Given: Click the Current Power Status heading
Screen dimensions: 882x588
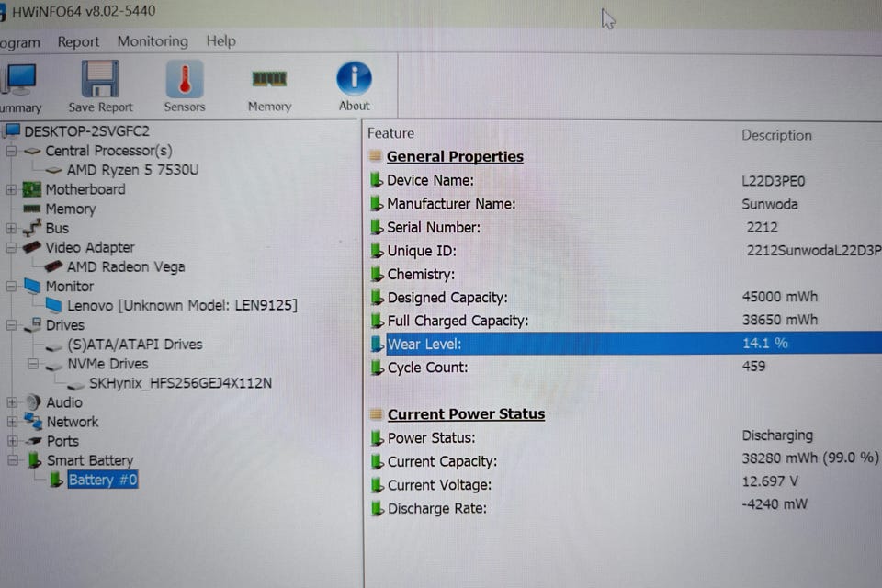Looking at the screenshot, I should click(x=467, y=414).
